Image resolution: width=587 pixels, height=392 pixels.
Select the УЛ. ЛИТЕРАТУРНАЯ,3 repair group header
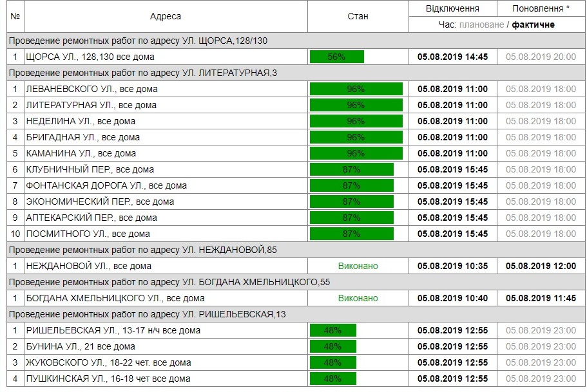tap(142, 73)
